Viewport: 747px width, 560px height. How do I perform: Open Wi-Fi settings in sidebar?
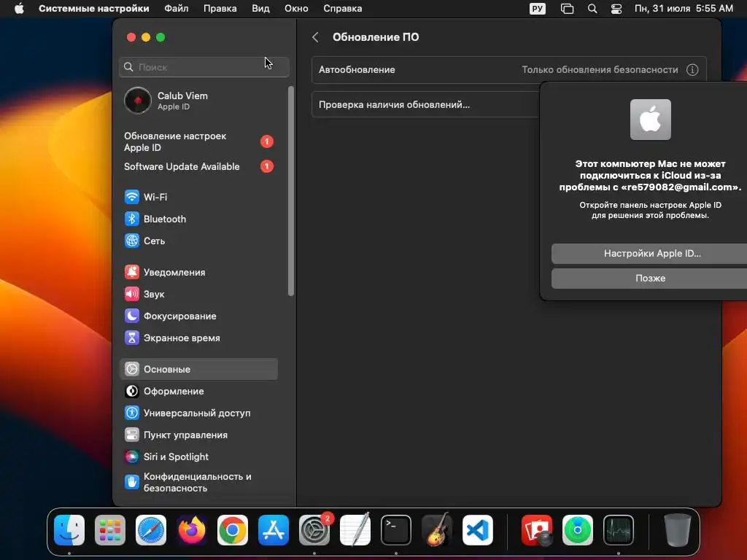(198, 197)
